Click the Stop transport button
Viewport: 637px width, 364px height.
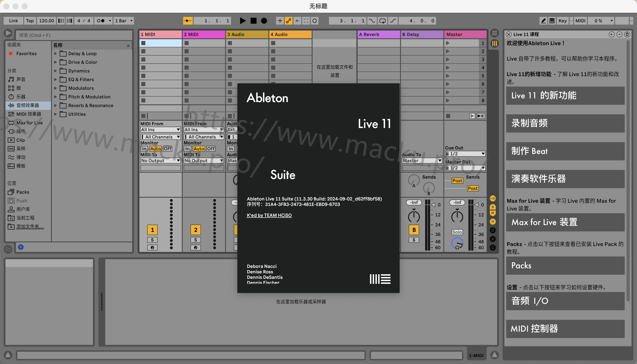point(253,21)
